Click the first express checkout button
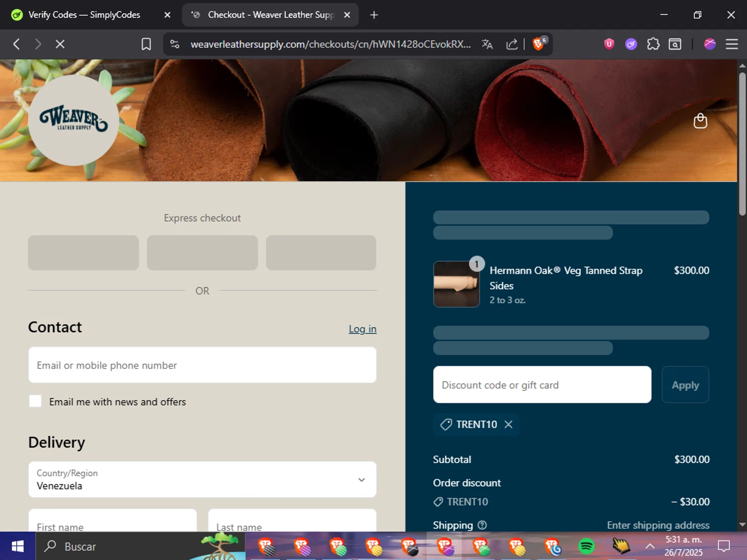The width and height of the screenshot is (747, 560). point(83,253)
